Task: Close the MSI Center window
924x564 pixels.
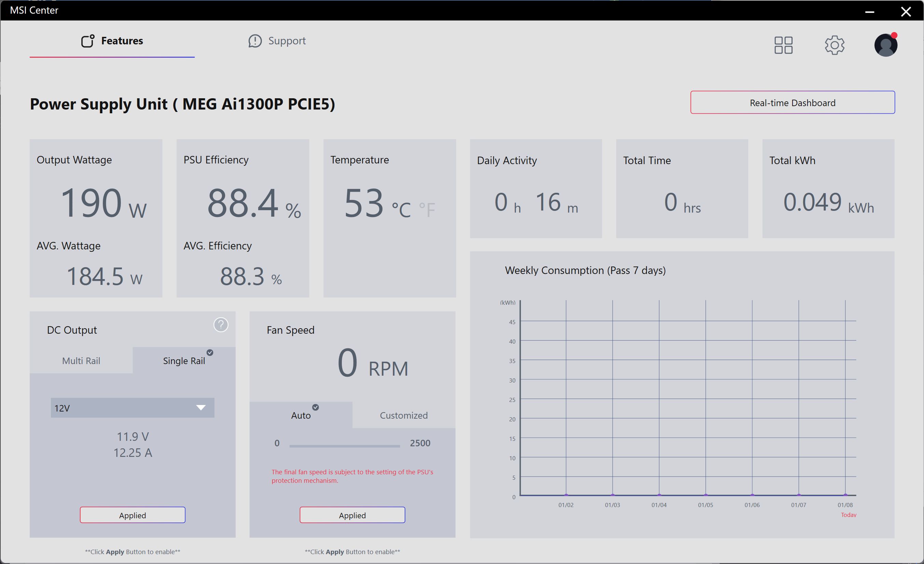Action: 906,12
